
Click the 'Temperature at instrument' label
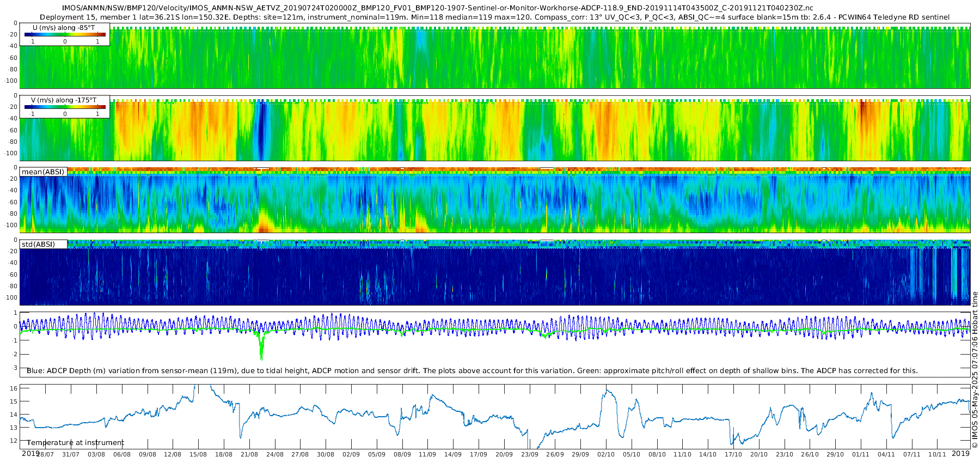75,443
